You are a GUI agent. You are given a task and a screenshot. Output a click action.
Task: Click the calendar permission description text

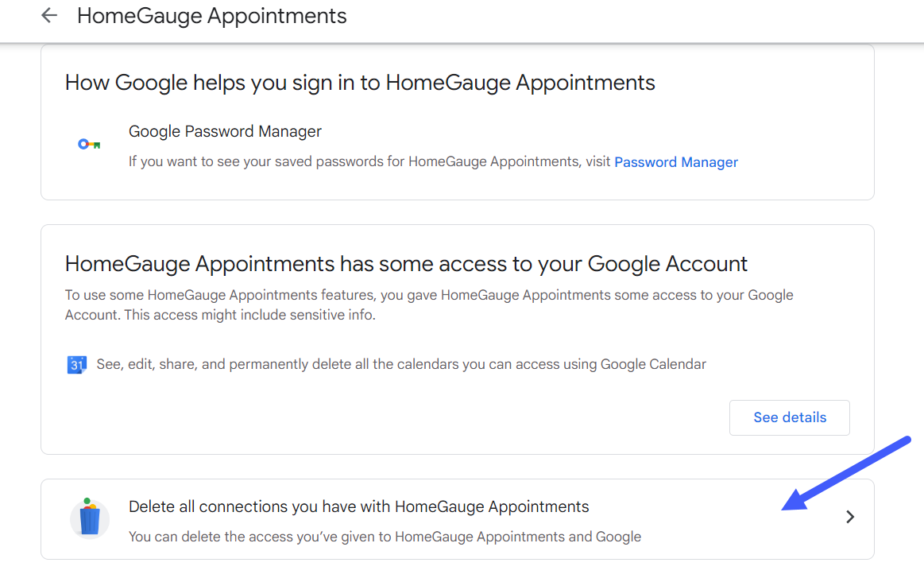(x=401, y=364)
